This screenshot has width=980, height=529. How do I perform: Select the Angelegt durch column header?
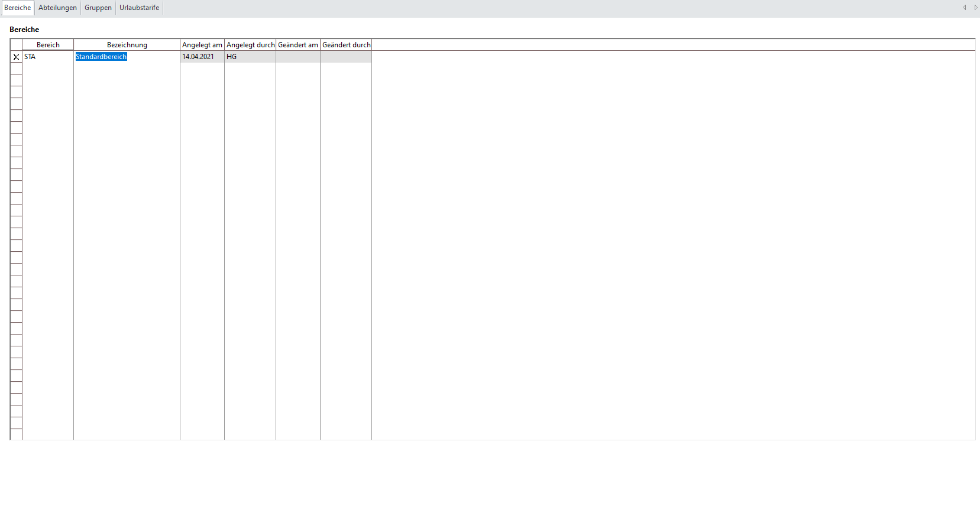pos(250,45)
